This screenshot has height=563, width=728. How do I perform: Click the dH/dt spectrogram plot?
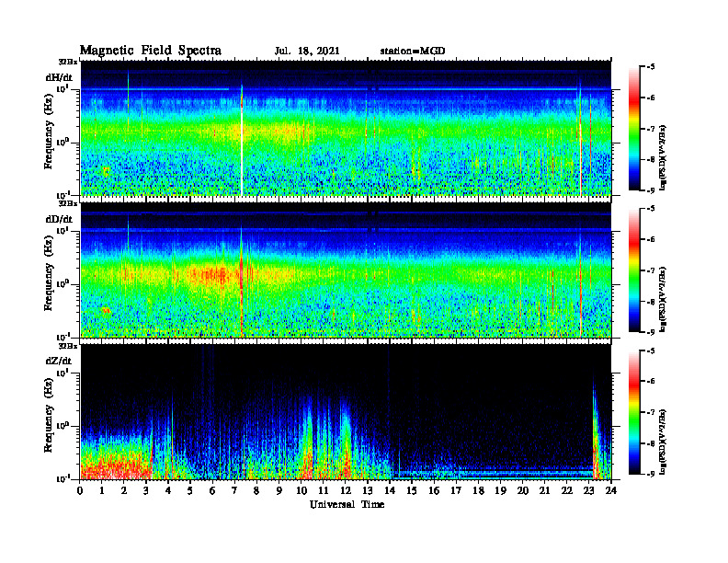[x=346, y=128]
